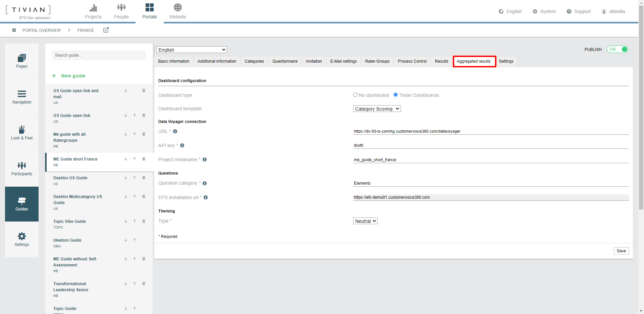
Task: Open the Support menu
Action: coord(579,11)
